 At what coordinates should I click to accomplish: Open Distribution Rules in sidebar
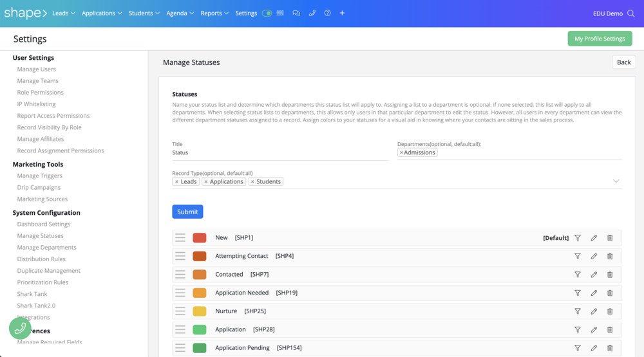click(41, 259)
